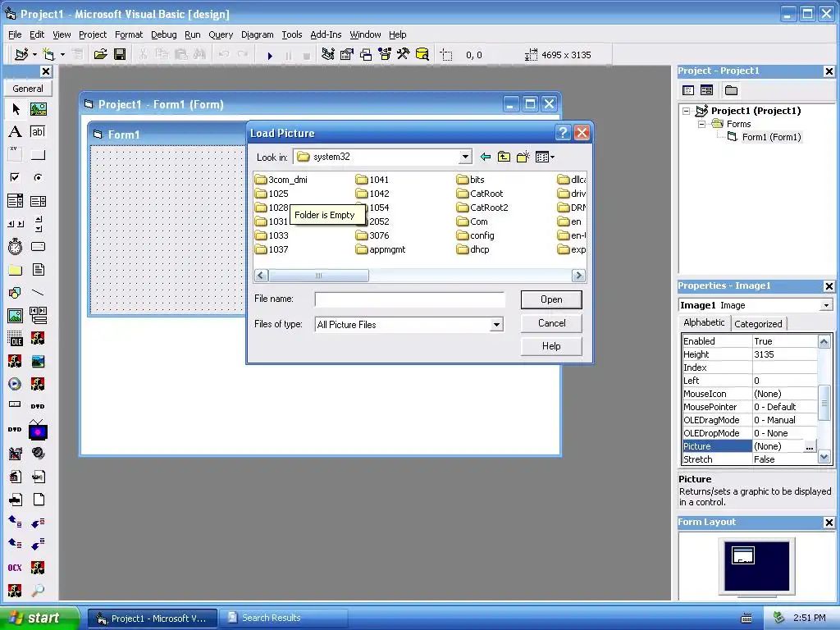840x630 pixels.
Task: Open the Properties Window toolbar icon
Action: pos(347,54)
